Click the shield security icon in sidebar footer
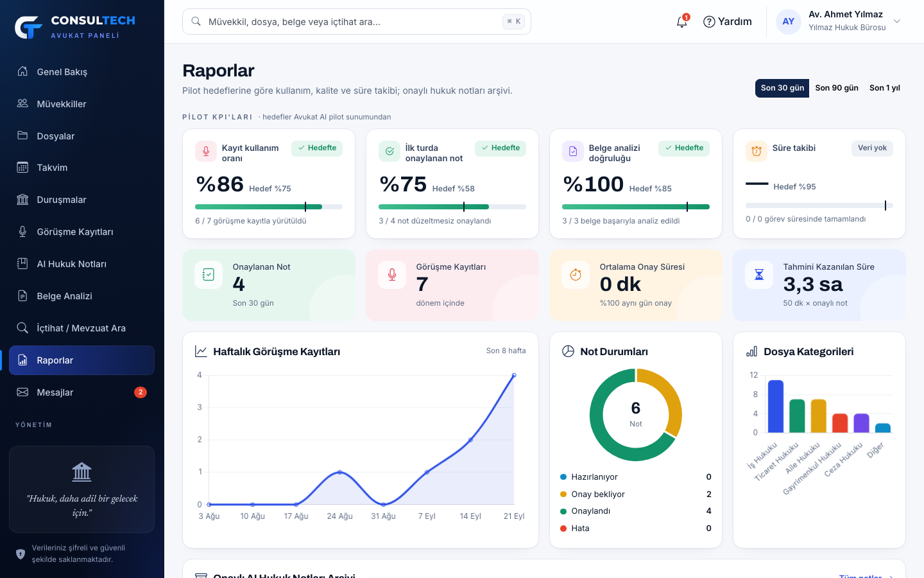This screenshot has width=924, height=578. click(x=21, y=554)
